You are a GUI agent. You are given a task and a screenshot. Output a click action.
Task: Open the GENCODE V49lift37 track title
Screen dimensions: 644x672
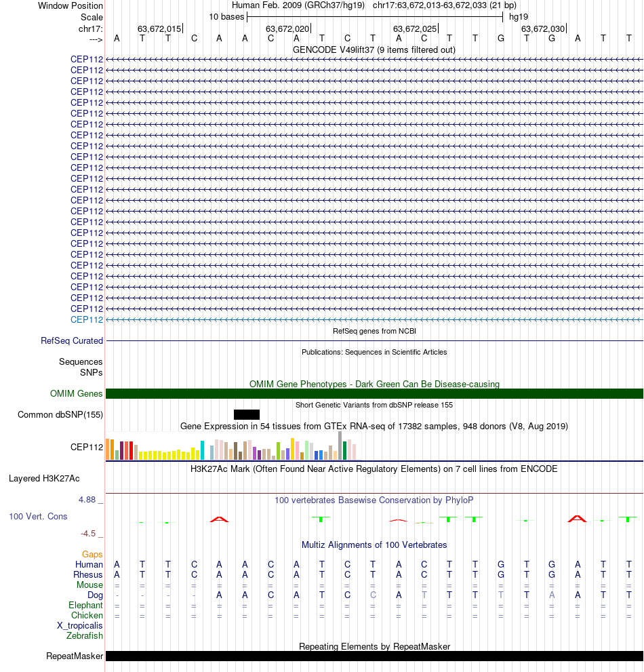point(374,50)
